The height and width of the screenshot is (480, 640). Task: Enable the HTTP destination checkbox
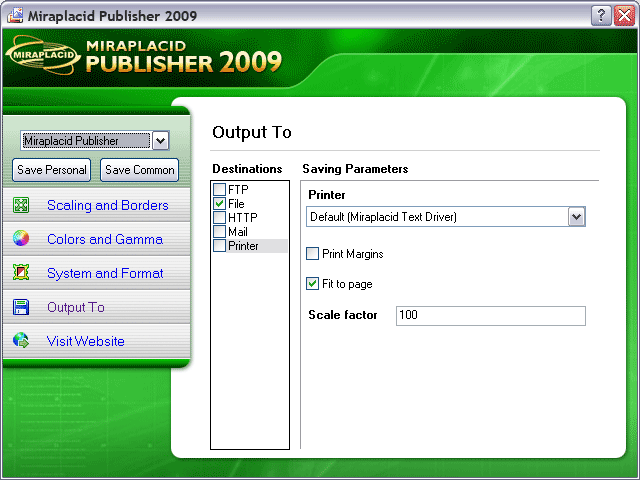220,217
